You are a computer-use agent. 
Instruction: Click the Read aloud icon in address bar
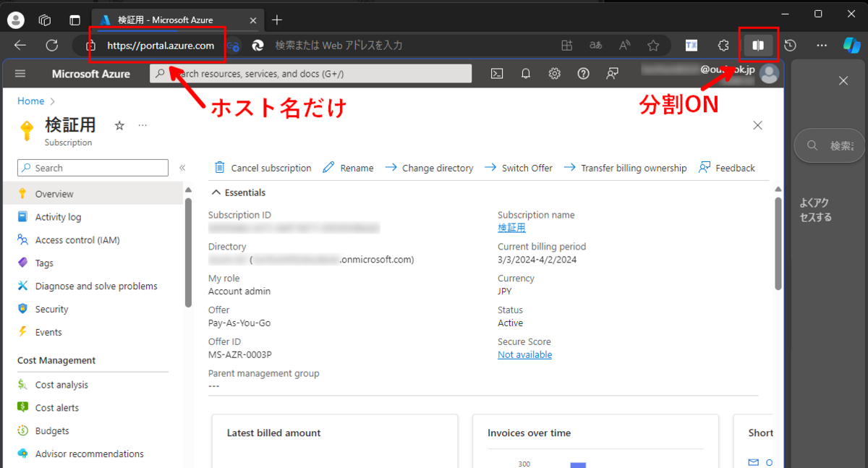coord(625,45)
